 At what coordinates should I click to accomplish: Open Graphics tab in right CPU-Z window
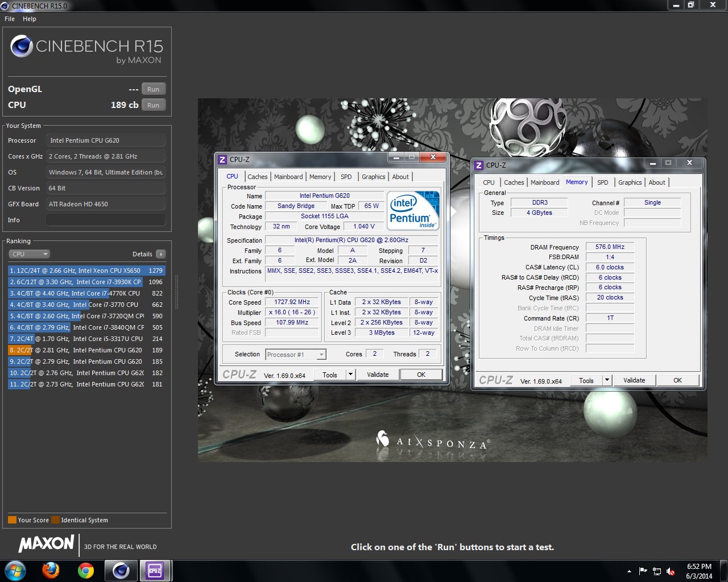click(630, 182)
